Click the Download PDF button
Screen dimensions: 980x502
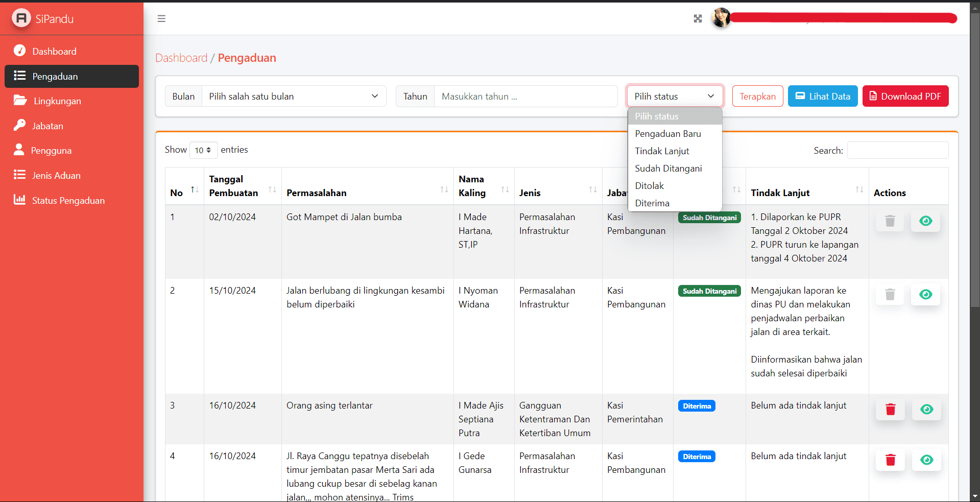pyautogui.click(x=905, y=96)
